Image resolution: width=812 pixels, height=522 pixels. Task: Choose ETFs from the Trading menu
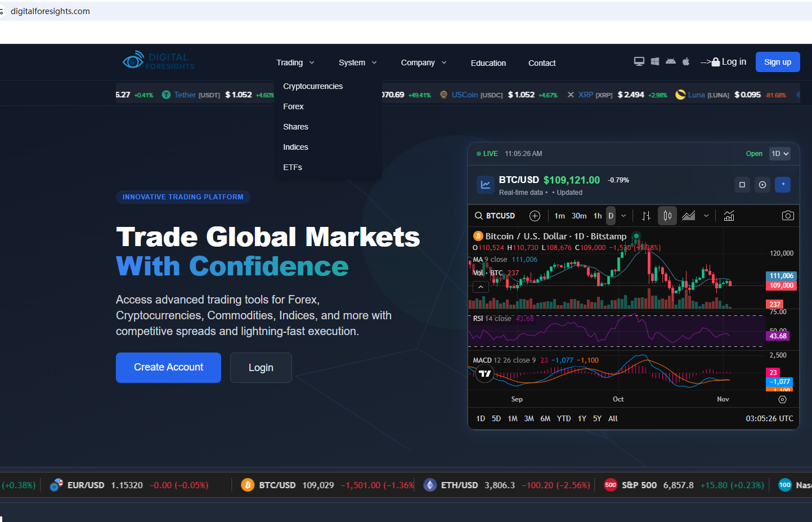(293, 167)
